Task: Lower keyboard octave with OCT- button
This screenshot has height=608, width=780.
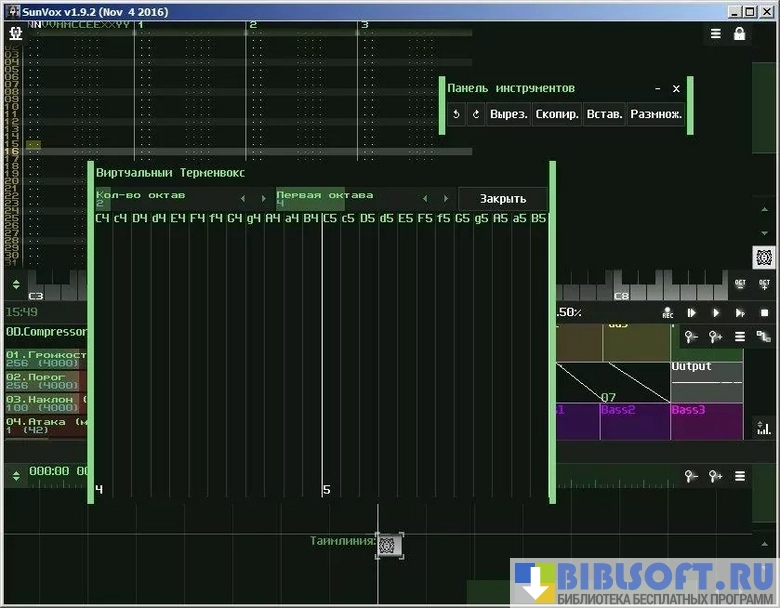Action: coord(740,284)
